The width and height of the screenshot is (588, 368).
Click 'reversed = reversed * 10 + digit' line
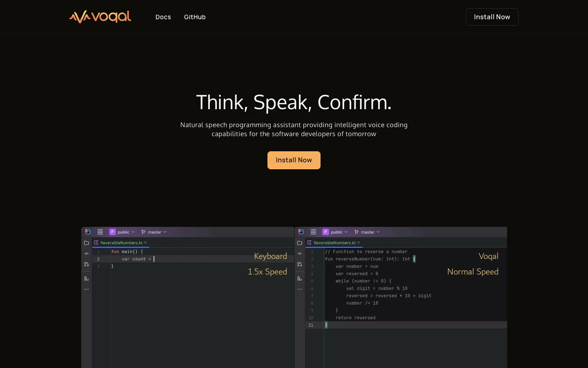pyautogui.click(x=389, y=296)
